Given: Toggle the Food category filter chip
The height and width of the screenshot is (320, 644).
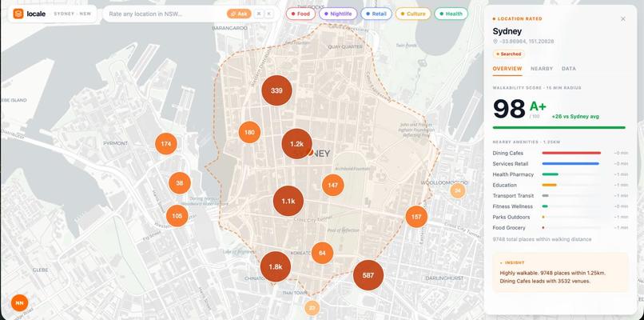Looking at the screenshot, I should click(x=300, y=14).
